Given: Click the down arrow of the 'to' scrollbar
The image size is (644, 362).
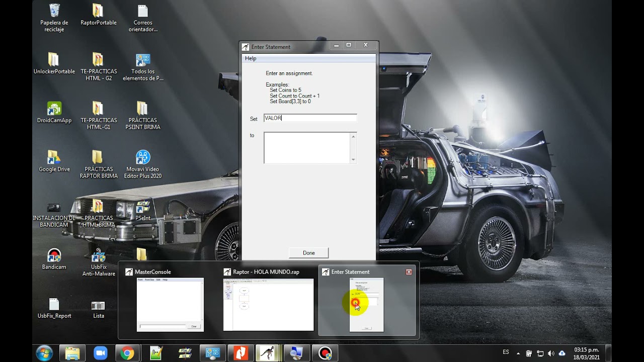Looking at the screenshot, I should 353,160.
